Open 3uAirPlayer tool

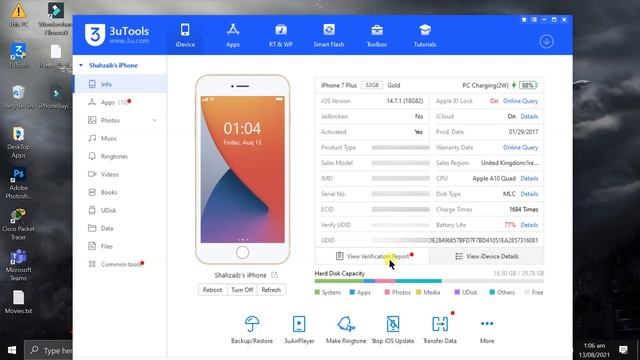299,330
